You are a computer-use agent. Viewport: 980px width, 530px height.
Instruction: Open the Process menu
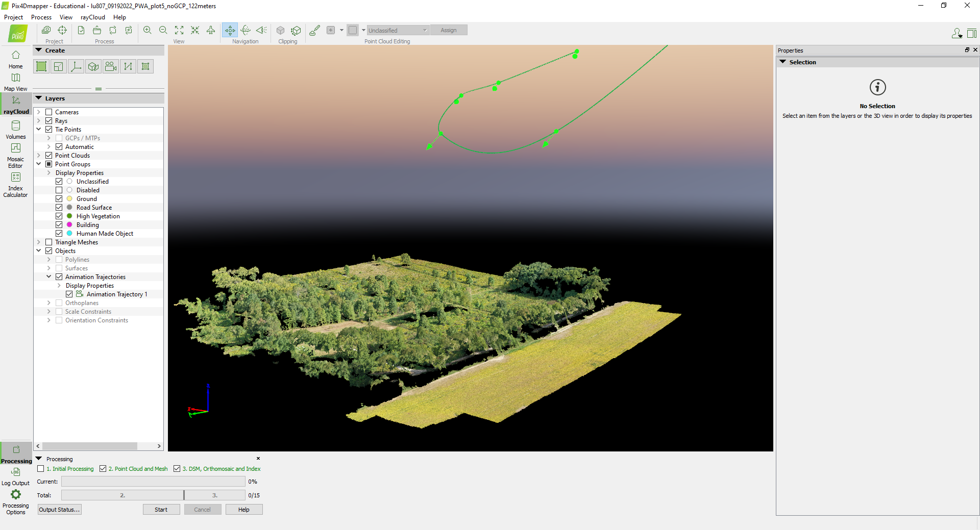click(41, 17)
